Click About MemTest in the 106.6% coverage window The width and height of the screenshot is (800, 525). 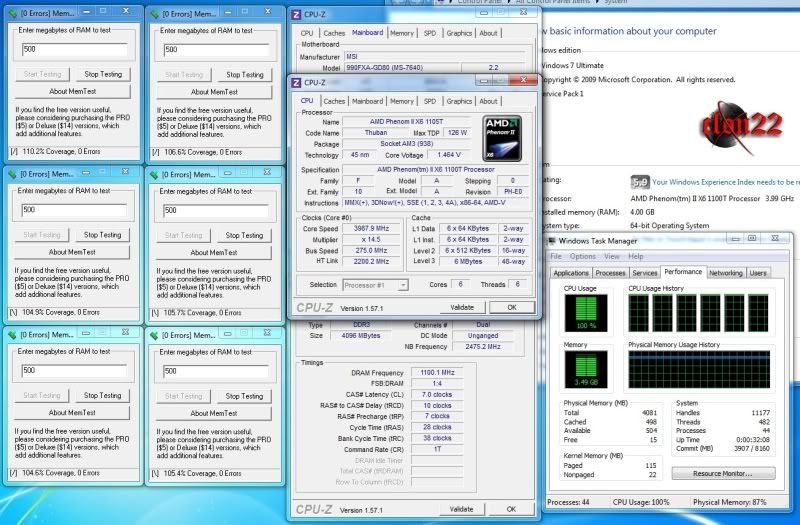click(x=213, y=92)
